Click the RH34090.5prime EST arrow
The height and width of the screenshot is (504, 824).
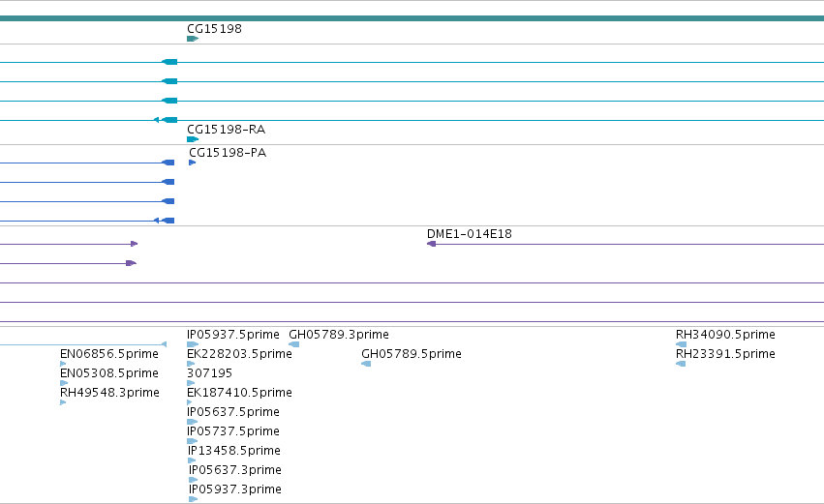[x=681, y=344]
